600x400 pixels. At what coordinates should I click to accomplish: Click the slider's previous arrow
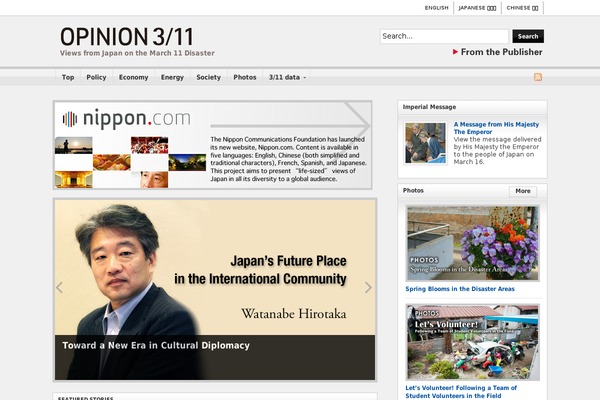59,287
